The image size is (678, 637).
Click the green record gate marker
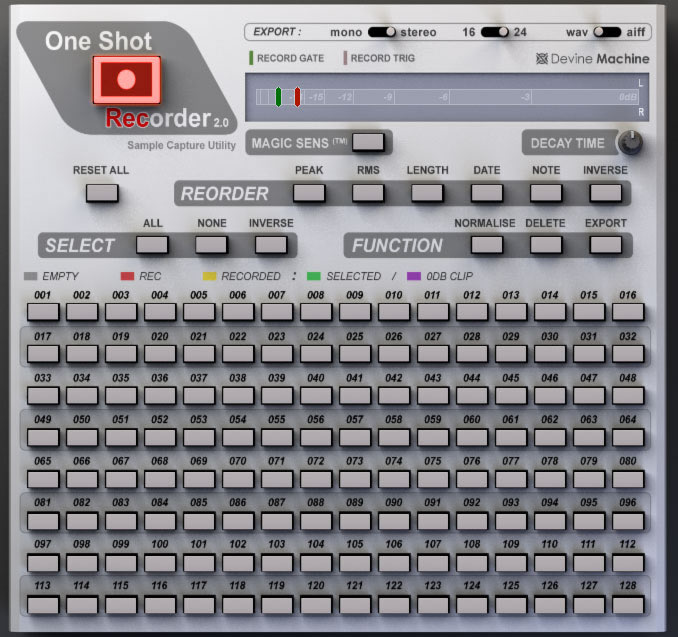278,97
